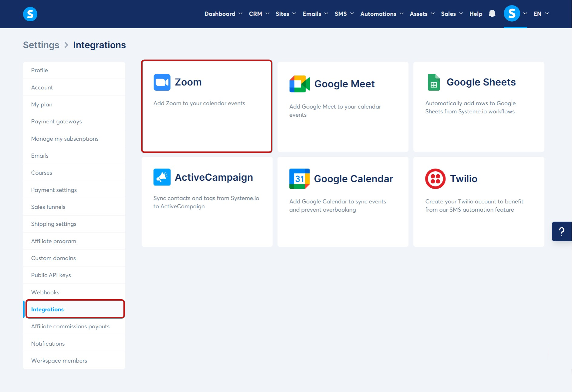Go to Manage my subscriptions
Image resolution: width=572 pixels, height=392 pixels.
(74, 139)
